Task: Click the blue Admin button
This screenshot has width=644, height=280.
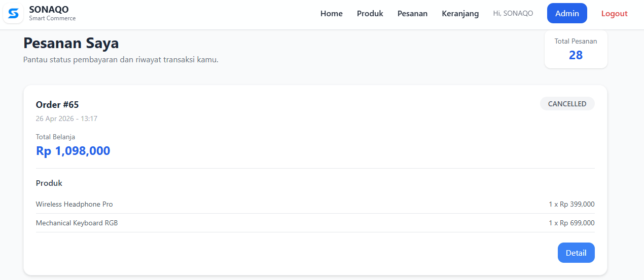Action: pyautogui.click(x=567, y=13)
